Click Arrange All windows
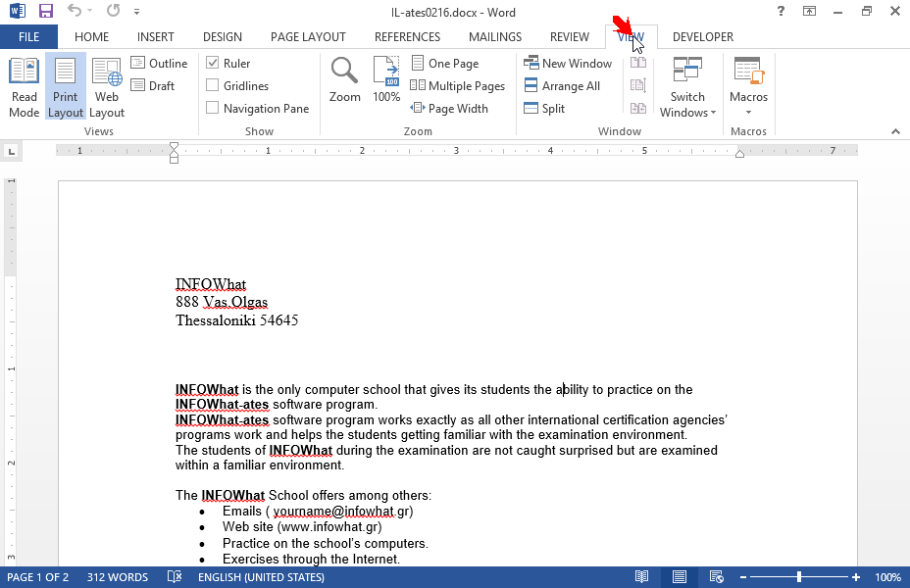Viewport: 910px width, 588px height. point(562,86)
